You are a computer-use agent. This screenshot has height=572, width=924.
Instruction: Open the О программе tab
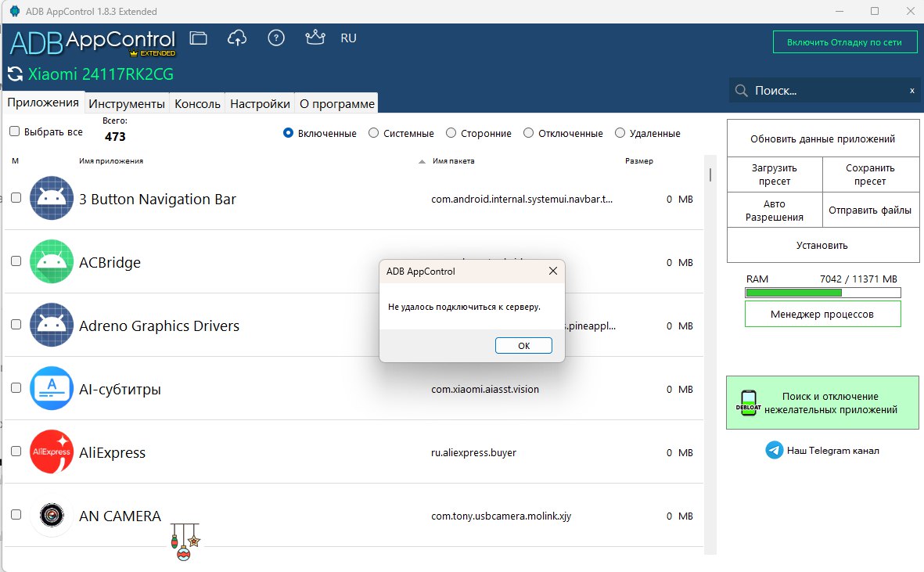pyautogui.click(x=337, y=103)
